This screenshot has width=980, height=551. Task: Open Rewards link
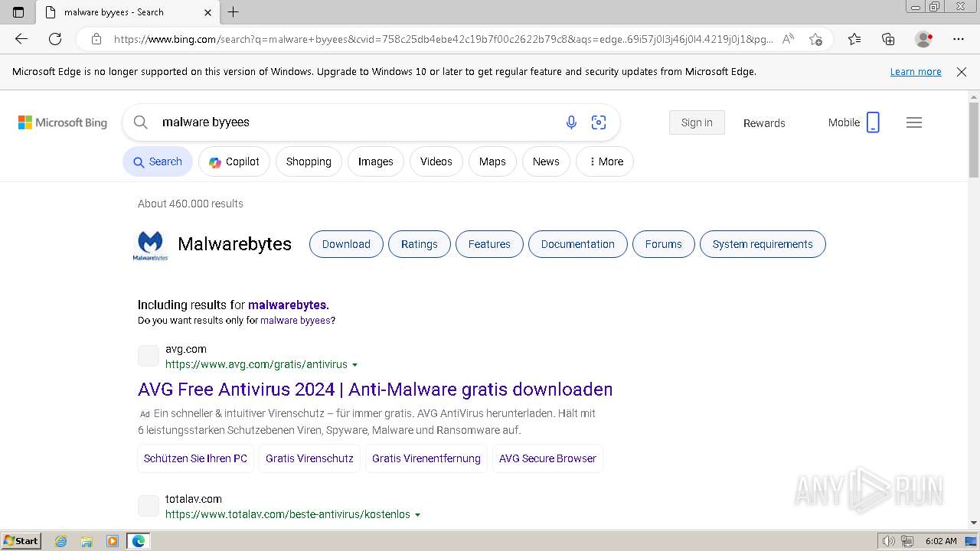tap(764, 123)
